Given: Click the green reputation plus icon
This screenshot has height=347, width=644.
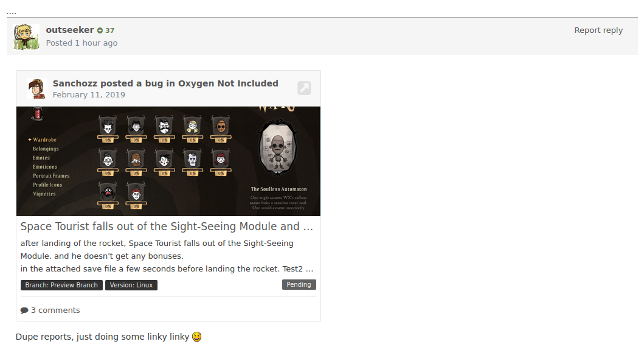Looking at the screenshot, I should [100, 30].
